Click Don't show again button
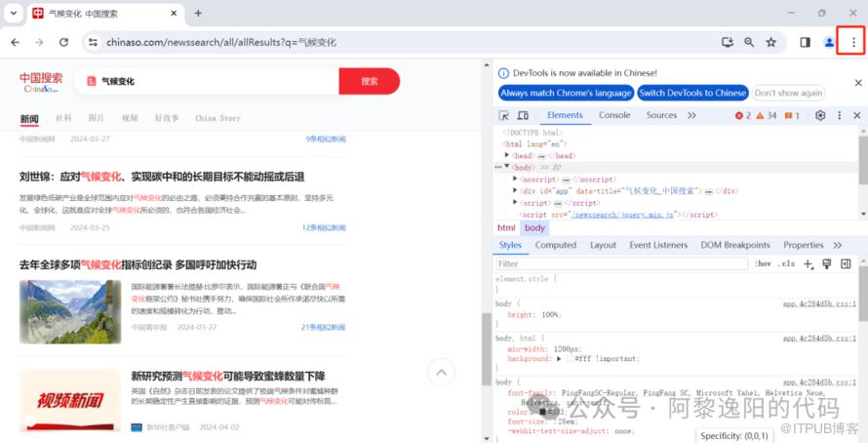This screenshot has width=868, height=443. tap(788, 93)
